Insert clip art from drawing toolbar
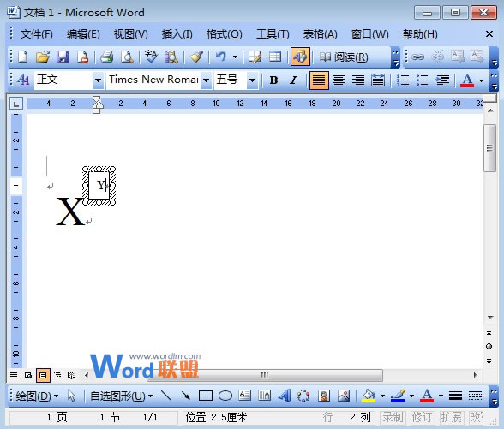Viewport: 504px width, 429px height. click(324, 396)
